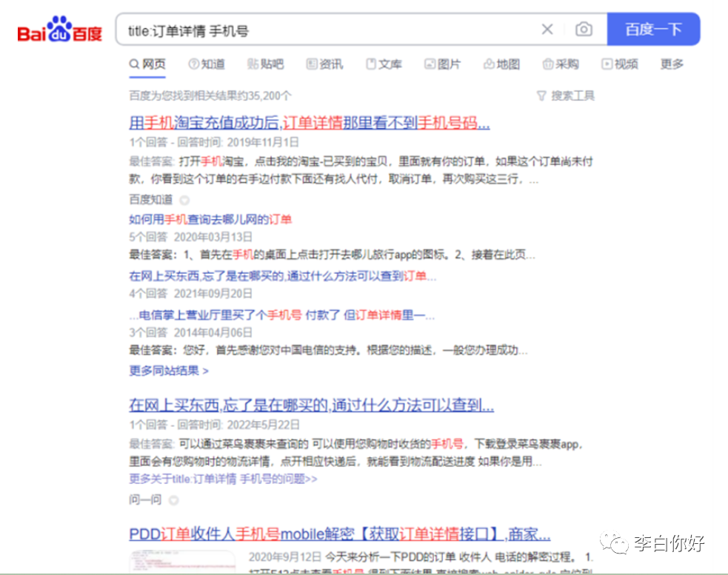
Task: Open the Baidu logo homepage
Action: click(x=59, y=30)
